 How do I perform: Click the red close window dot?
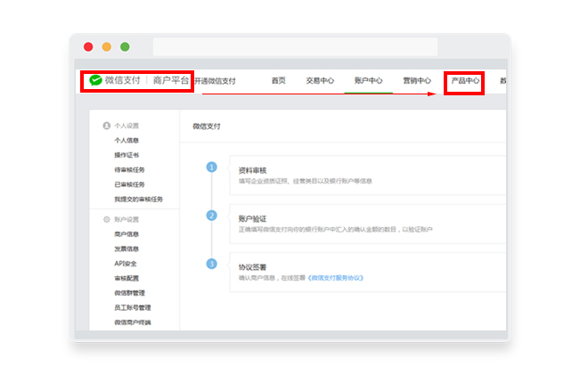point(88,47)
